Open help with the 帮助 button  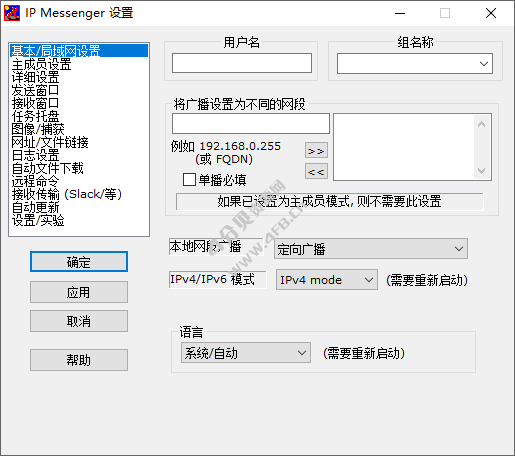click(x=79, y=360)
